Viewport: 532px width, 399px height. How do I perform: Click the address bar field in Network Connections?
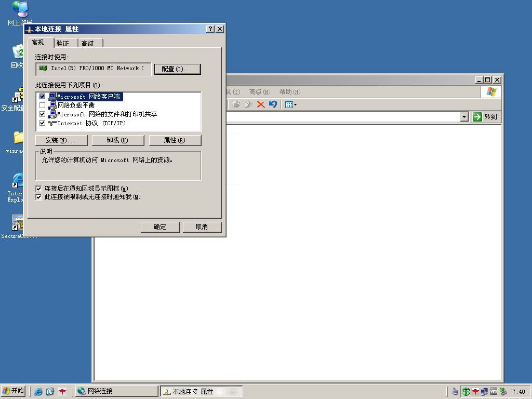[x=343, y=117]
